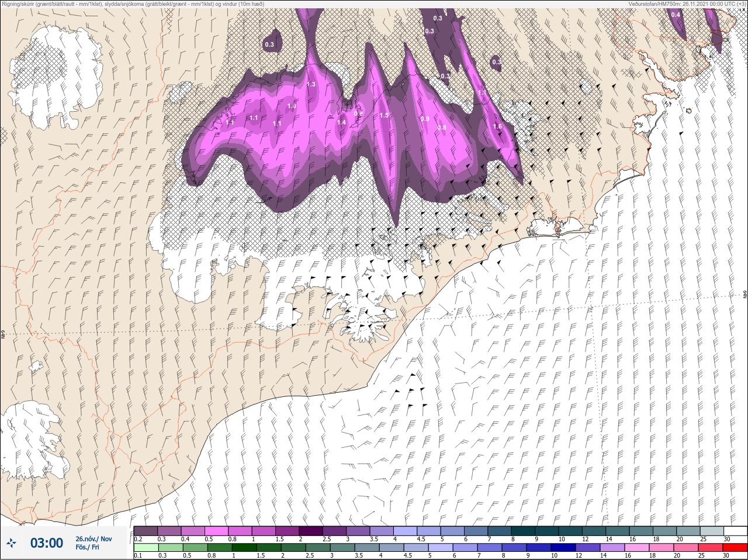
Task: Click the Veðurstofan/HM750m model run timestamp
Action: [x=687, y=4]
